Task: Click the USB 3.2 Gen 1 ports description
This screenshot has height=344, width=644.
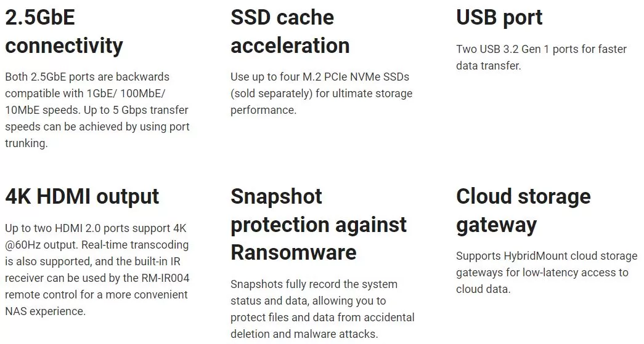Action: click(541, 57)
